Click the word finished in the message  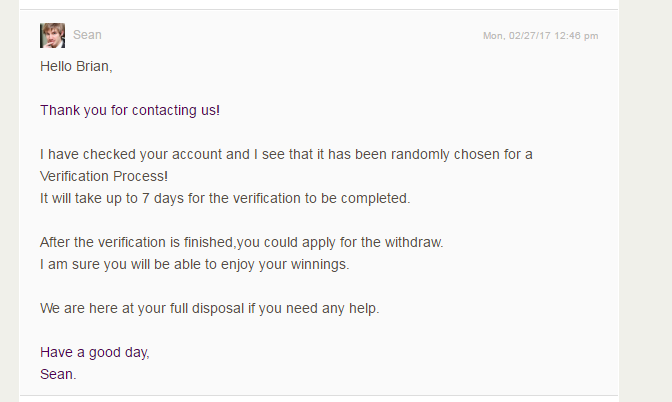coord(209,242)
